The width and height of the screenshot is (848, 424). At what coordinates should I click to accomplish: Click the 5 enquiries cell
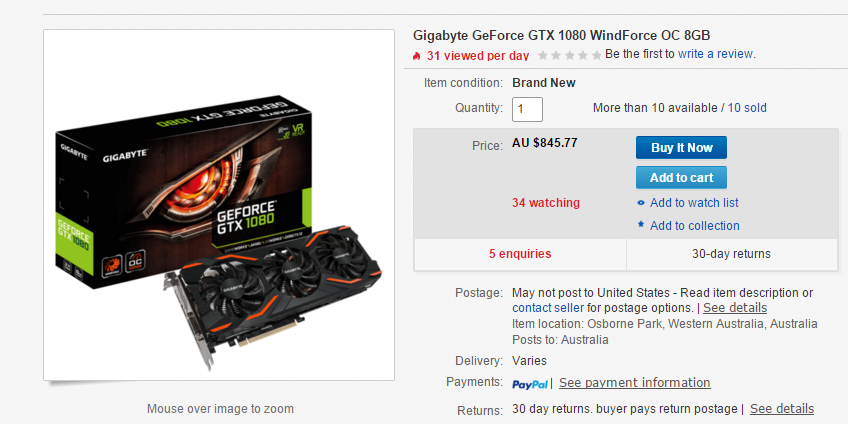click(x=520, y=254)
